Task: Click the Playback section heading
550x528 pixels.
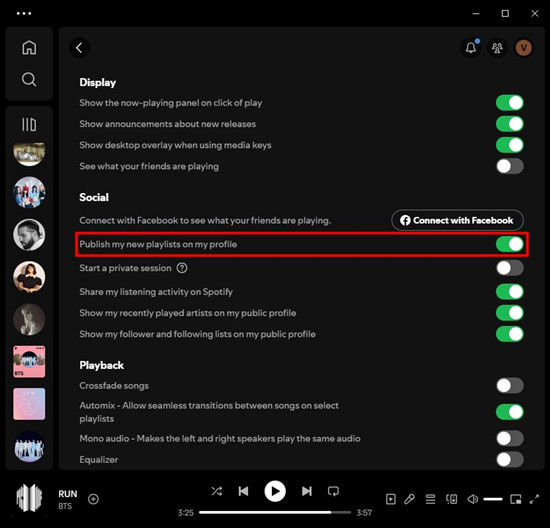Action: [101, 365]
